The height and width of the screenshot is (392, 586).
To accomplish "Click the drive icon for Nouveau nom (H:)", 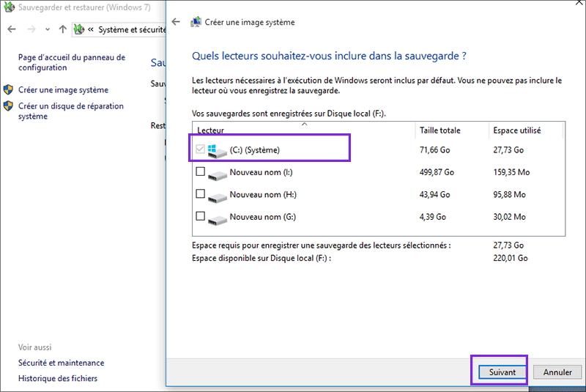I will (217, 195).
